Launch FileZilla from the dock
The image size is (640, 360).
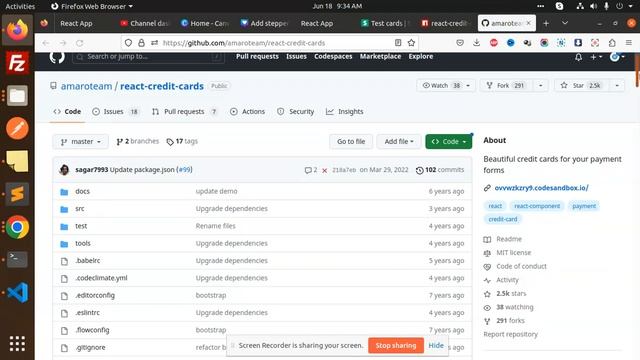click(x=17, y=63)
